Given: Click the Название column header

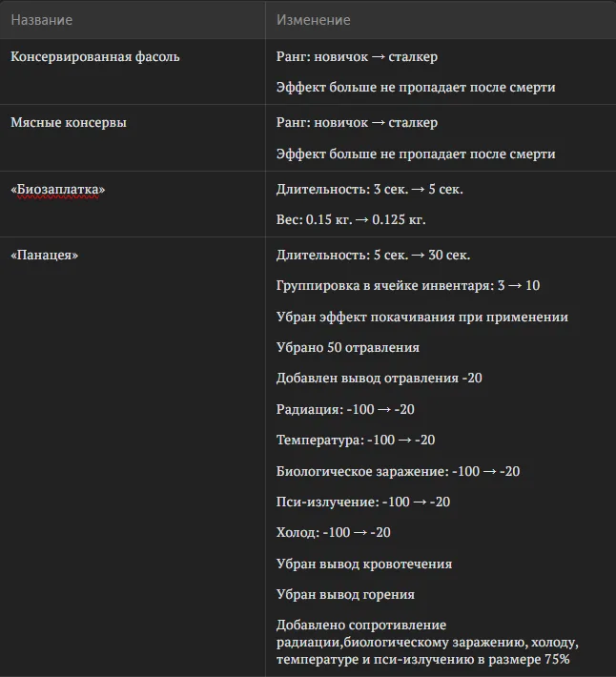Looking at the screenshot, I should (42, 20).
